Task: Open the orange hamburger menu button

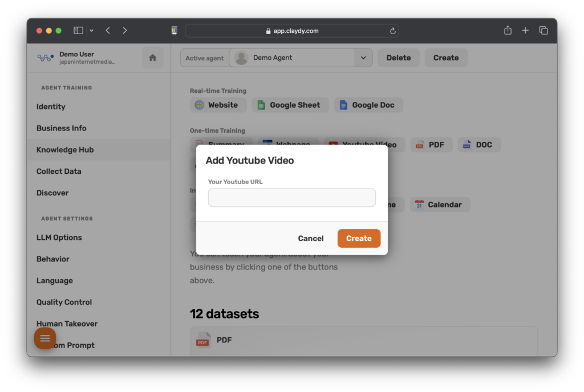Action: coord(45,338)
